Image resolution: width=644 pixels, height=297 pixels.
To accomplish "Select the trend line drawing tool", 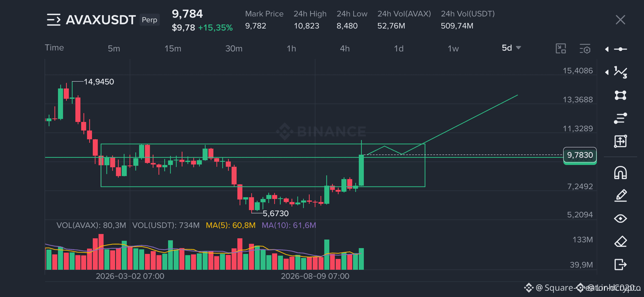I will tap(621, 49).
